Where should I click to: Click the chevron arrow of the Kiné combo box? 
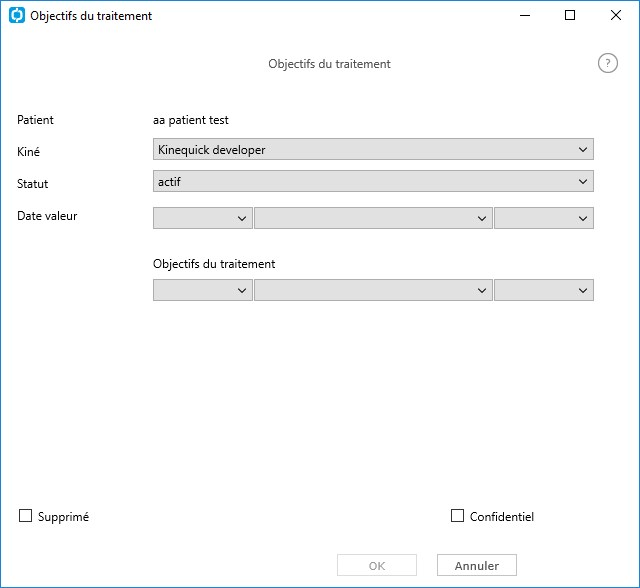[583, 150]
